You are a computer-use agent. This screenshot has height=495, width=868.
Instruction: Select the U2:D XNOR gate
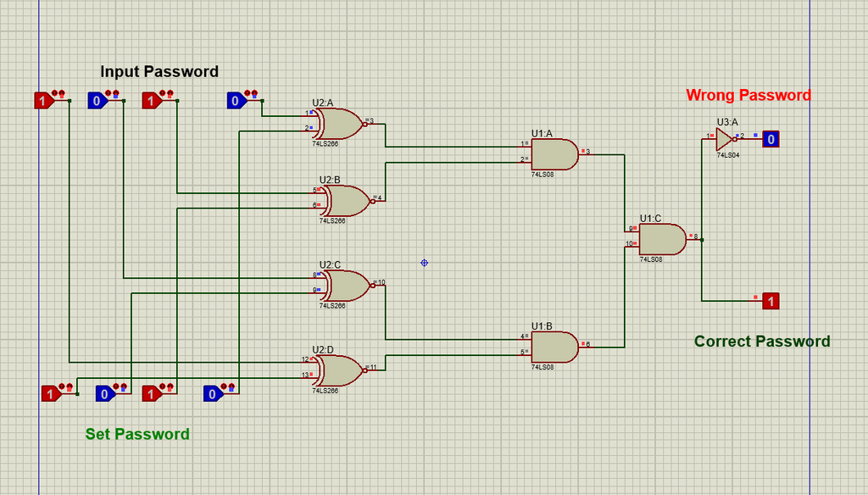(339, 370)
